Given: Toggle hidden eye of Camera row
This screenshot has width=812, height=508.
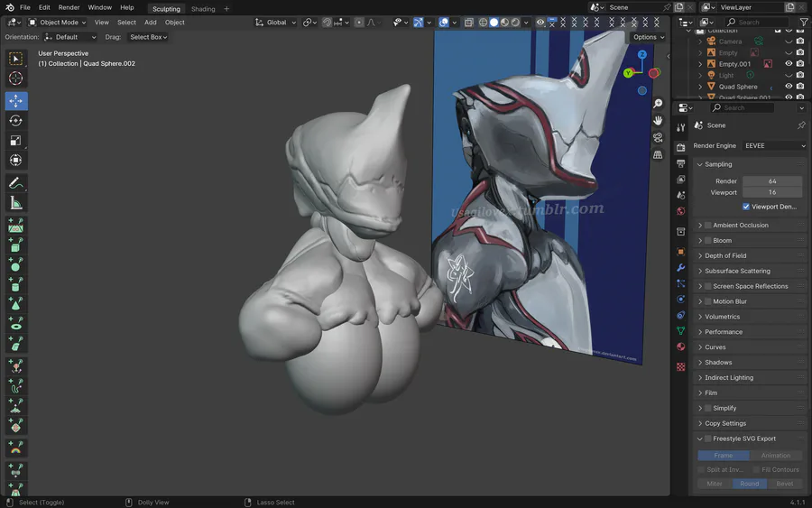Looking at the screenshot, I should 789,42.
